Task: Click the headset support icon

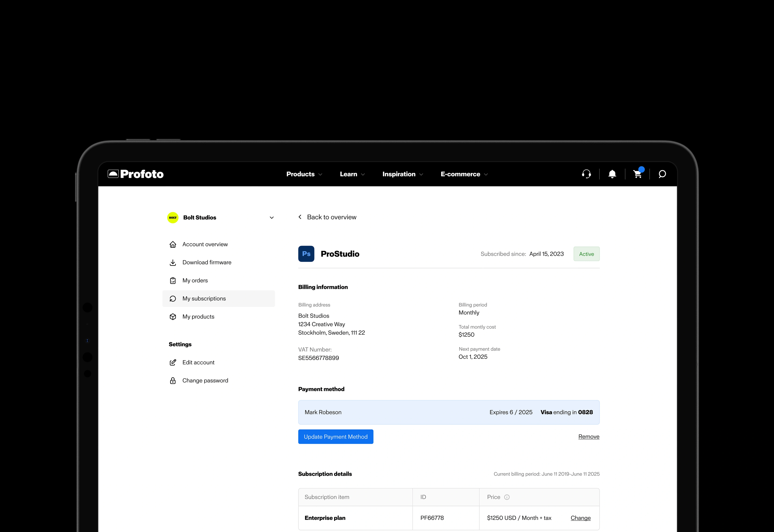Action: [586, 174]
